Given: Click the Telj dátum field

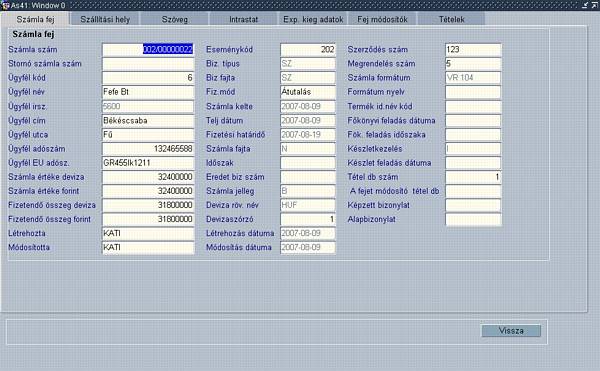Looking at the screenshot, I should pyautogui.click(x=308, y=120).
